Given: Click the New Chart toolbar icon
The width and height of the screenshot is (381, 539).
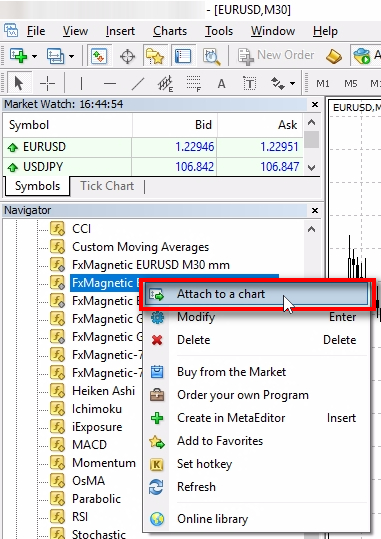Looking at the screenshot, I should point(19,55).
